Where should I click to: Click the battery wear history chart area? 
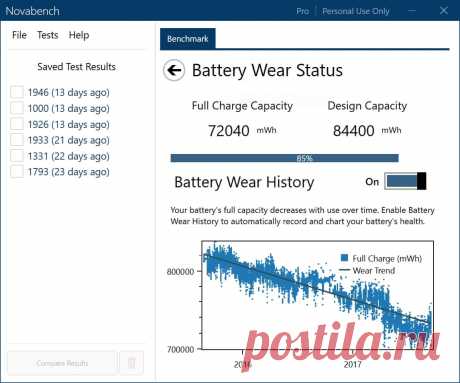click(x=318, y=295)
